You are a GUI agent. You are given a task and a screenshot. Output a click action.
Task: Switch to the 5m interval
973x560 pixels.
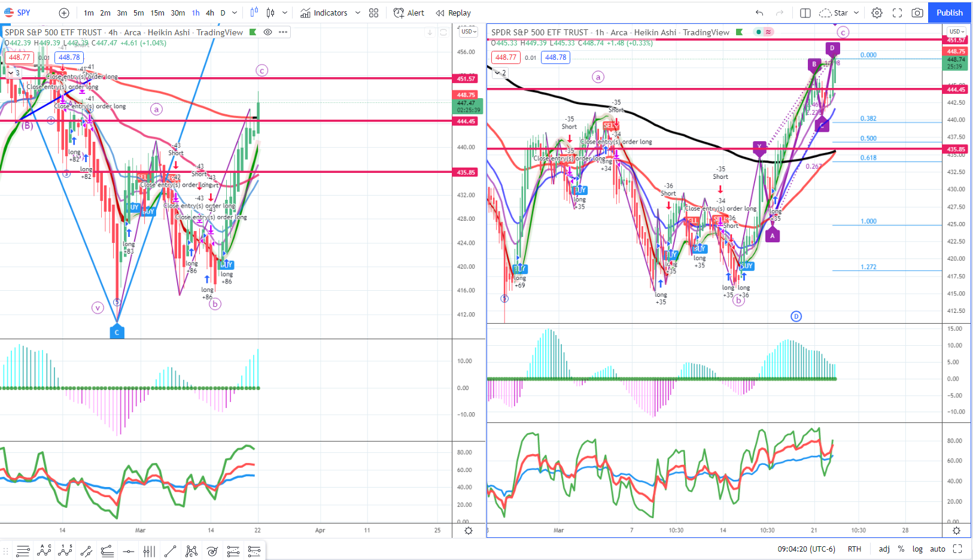click(138, 13)
